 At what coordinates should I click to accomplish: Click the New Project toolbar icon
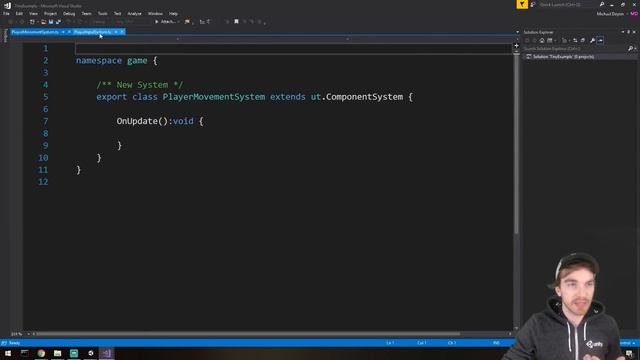point(32,22)
